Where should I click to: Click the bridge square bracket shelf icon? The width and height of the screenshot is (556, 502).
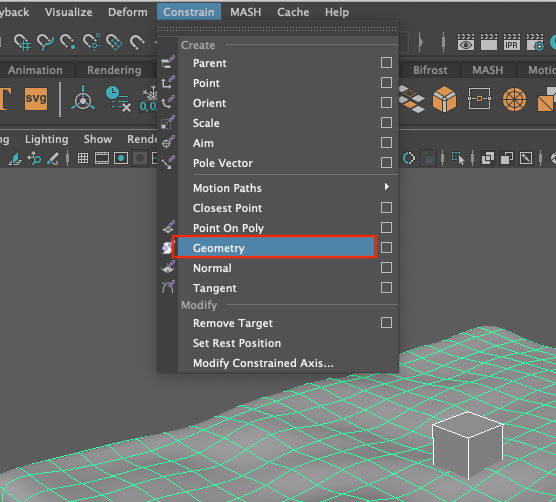coord(479,99)
